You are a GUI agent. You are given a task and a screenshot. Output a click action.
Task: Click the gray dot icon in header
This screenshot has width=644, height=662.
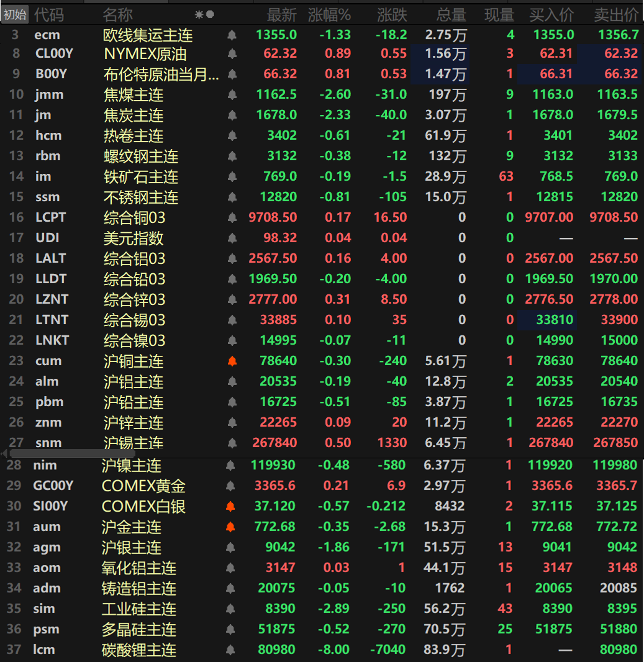click(x=210, y=14)
